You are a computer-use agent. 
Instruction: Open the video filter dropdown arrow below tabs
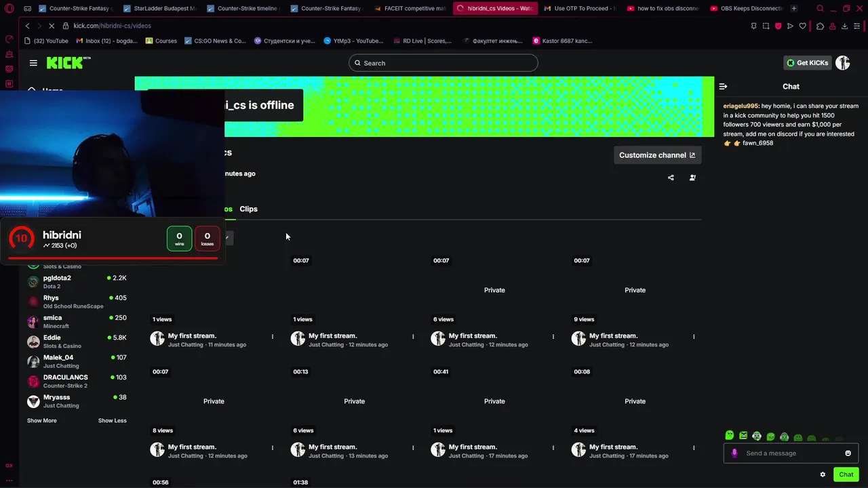pos(227,238)
